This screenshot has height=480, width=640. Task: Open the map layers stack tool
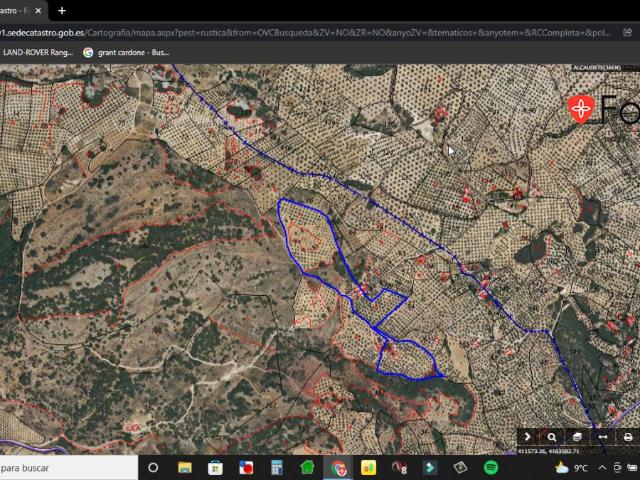tap(577, 437)
